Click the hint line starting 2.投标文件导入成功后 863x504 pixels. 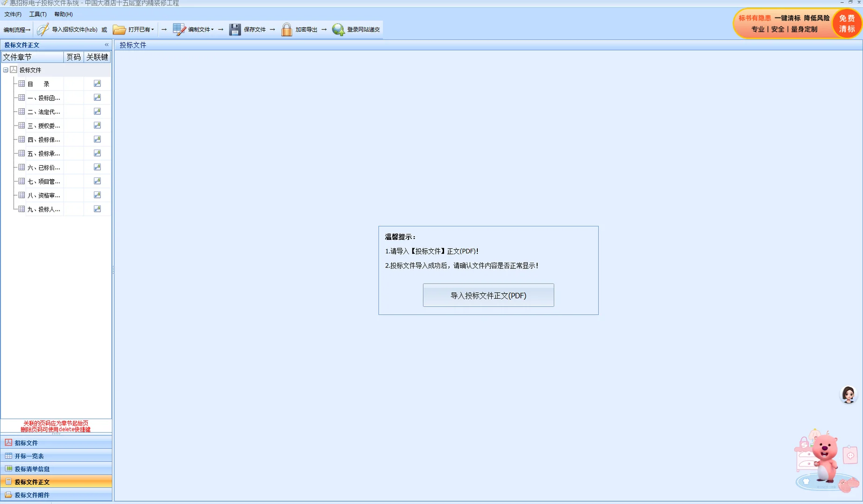click(x=462, y=266)
